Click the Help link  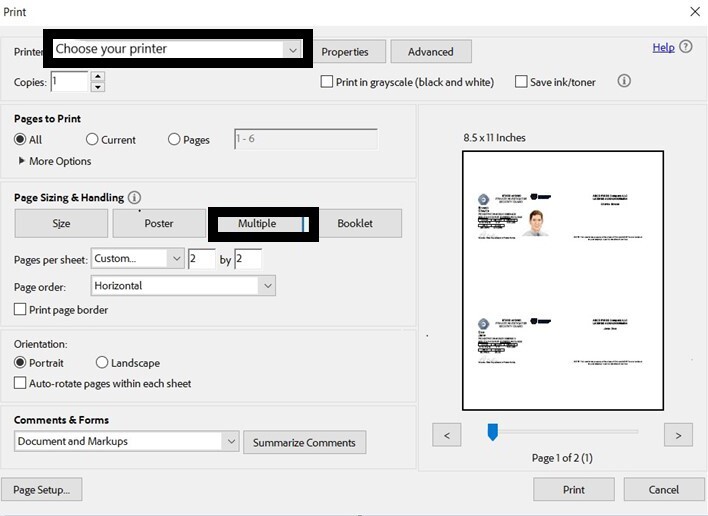(663, 47)
